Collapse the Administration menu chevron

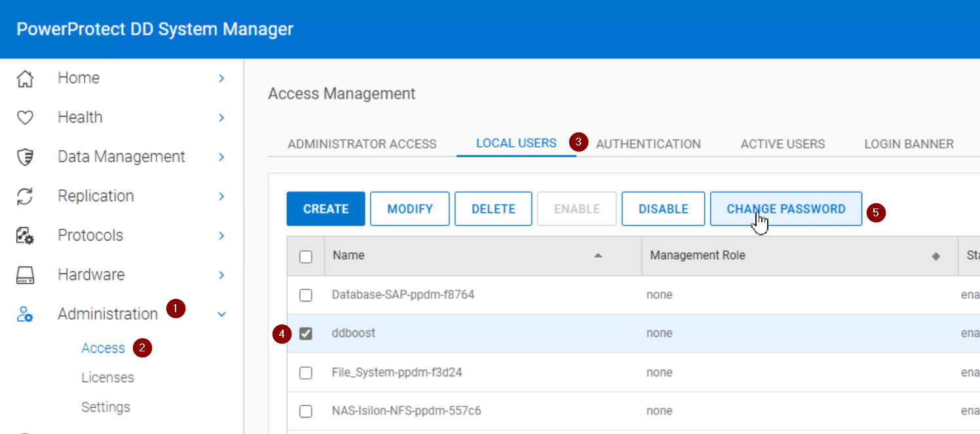[x=221, y=315]
